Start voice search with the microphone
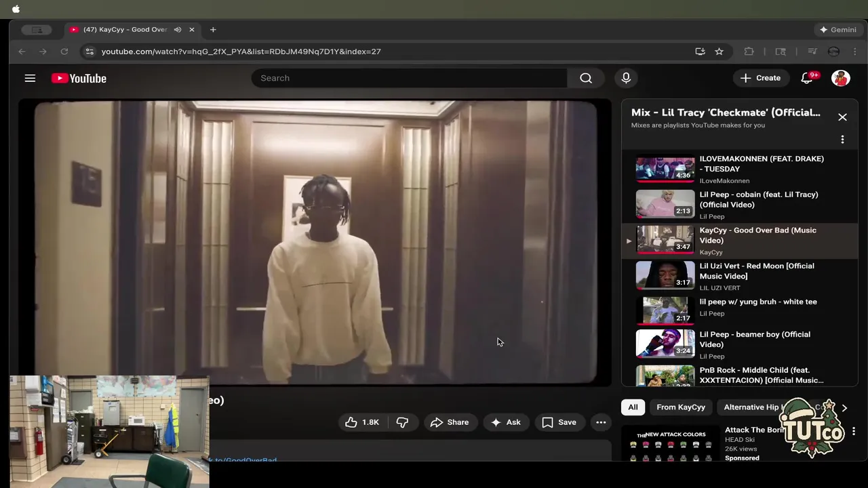868x488 pixels. [626, 78]
